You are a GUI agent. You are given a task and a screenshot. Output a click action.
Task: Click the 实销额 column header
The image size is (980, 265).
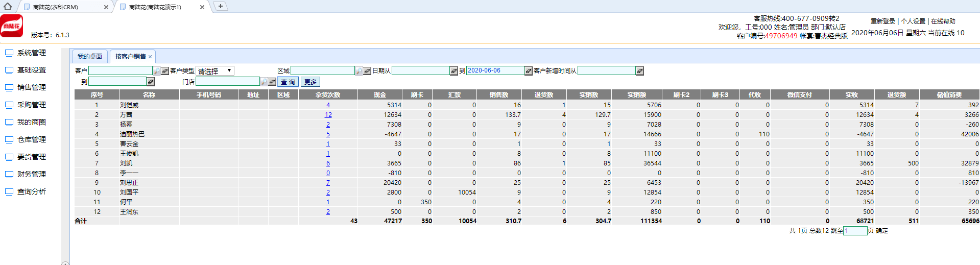(x=637, y=94)
